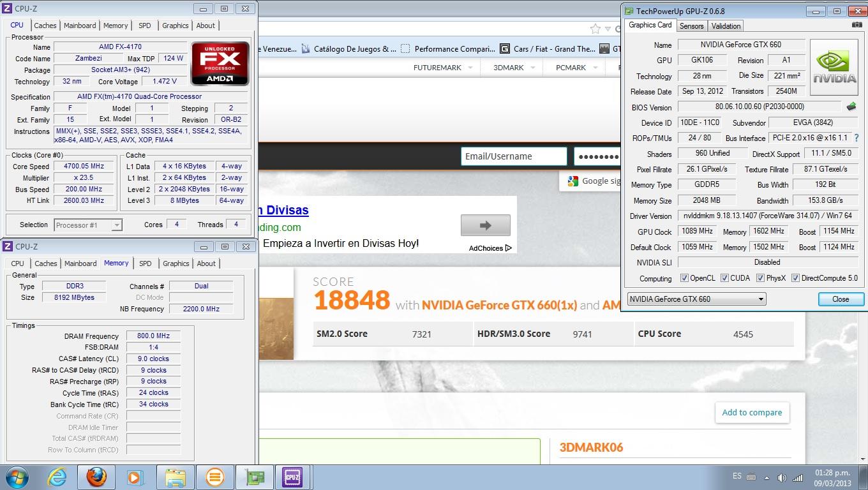Open Graphics tab in top CPU-Z window

tap(175, 26)
